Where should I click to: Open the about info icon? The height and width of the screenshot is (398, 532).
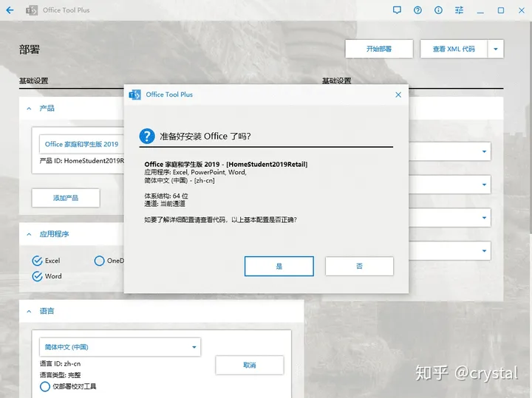tap(438, 10)
